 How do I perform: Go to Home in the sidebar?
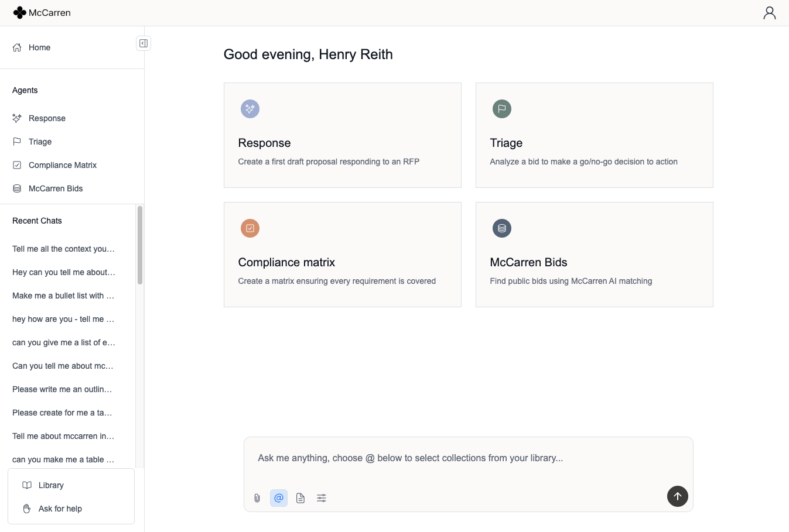click(x=39, y=47)
